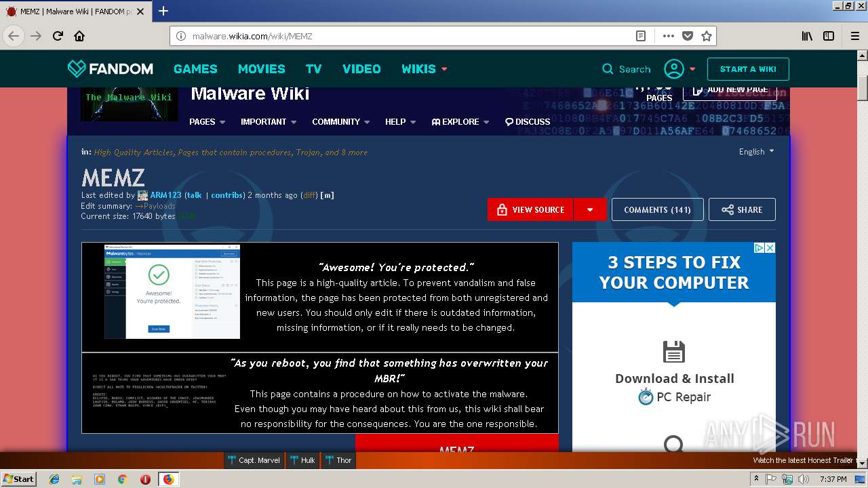Viewport: 868px width, 488px height.
Task: Open VIDEO in FANDOM navigation
Action: 361,69
